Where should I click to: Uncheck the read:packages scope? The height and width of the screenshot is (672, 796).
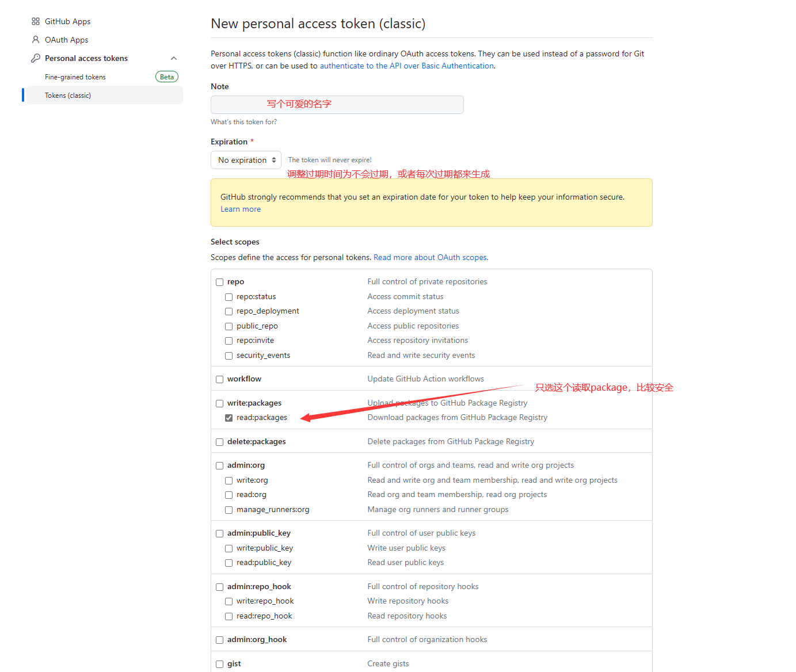click(x=228, y=418)
